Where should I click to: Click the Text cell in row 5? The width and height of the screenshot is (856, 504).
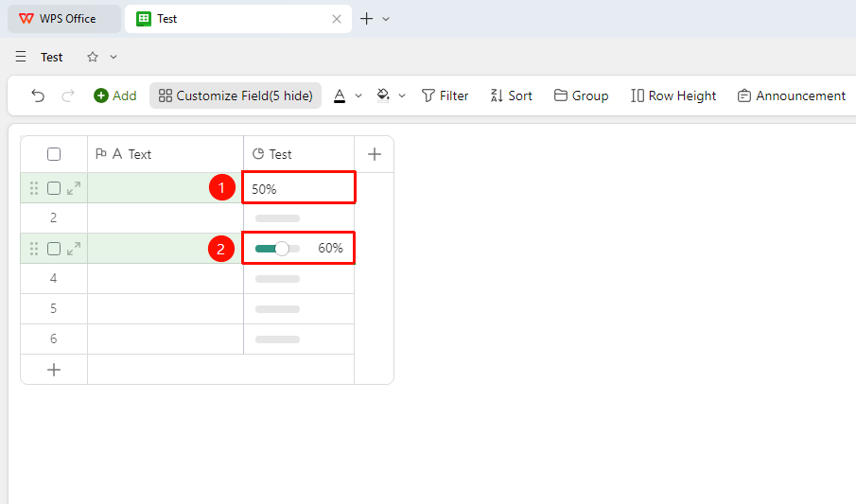166,309
